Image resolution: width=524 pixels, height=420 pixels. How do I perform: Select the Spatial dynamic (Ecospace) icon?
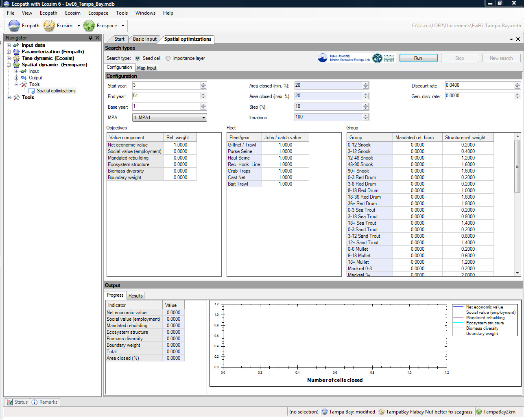(x=16, y=65)
